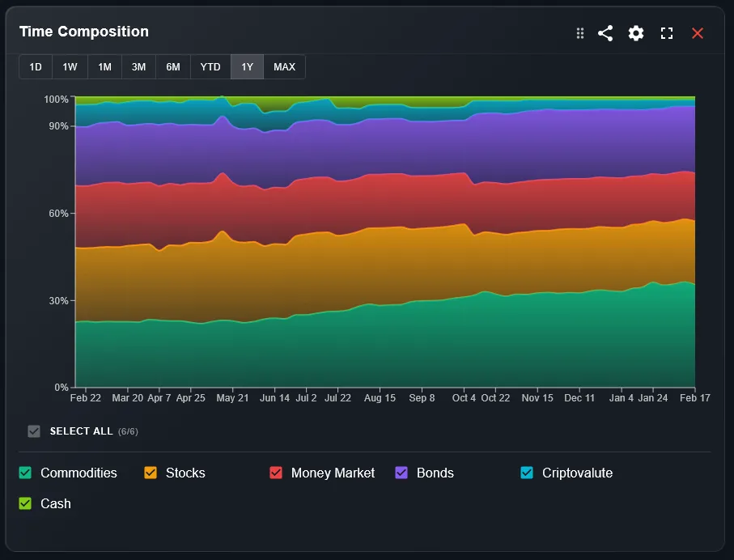
Task: Click the chart area near May 21
Action: tap(232, 243)
